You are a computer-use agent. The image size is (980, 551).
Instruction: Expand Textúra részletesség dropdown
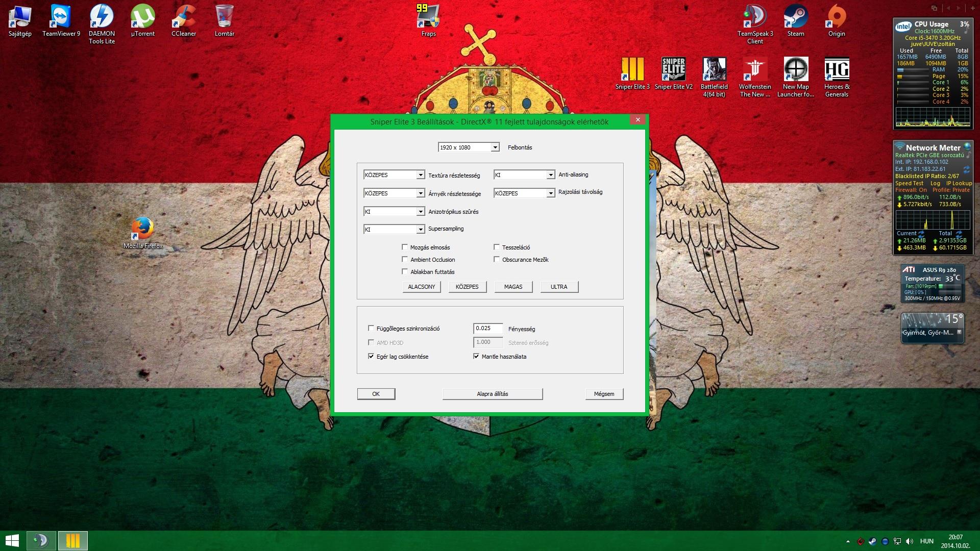point(394,175)
